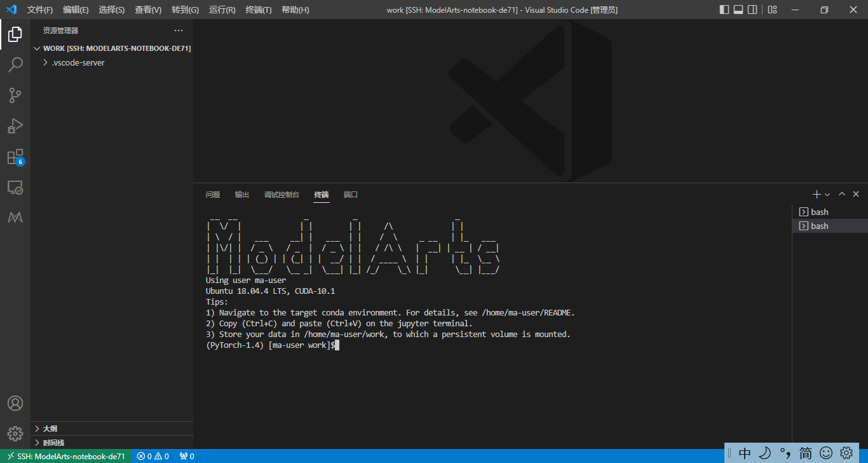The width and height of the screenshot is (868, 463).
Task: Open the Accounts menu icon
Action: click(x=15, y=403)
